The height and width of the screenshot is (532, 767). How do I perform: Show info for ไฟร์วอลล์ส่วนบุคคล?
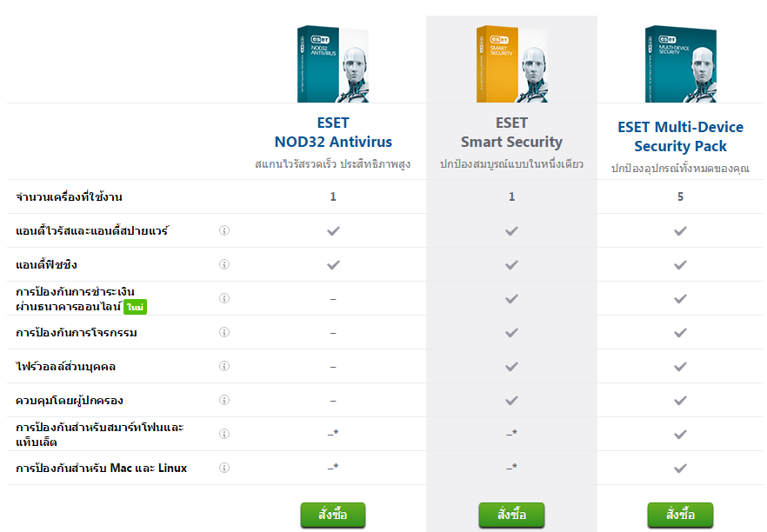click(223, 366)
